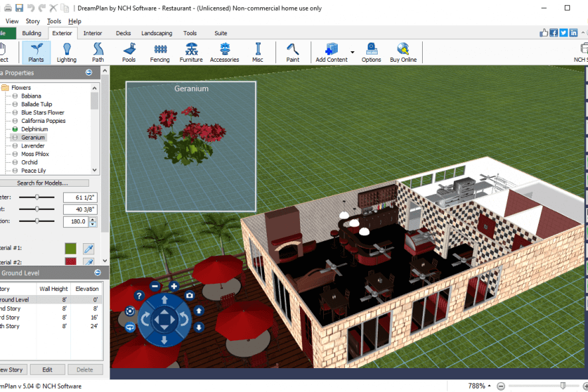Open the Story menu
588x392 pixels.
point(33,21)
